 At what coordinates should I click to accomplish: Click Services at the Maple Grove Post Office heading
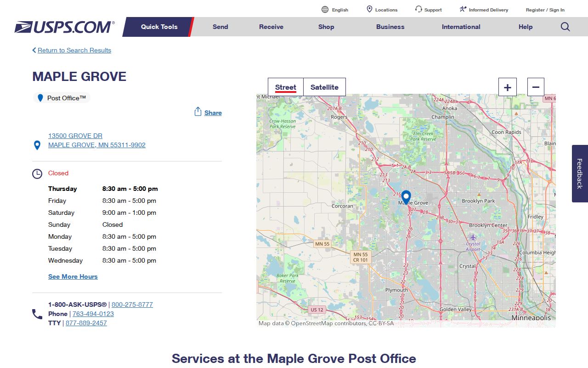pyautogui.click(x=294, y=359)
